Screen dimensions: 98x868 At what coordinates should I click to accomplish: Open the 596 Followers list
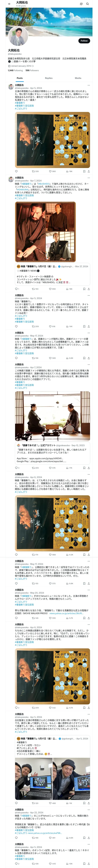32,70
